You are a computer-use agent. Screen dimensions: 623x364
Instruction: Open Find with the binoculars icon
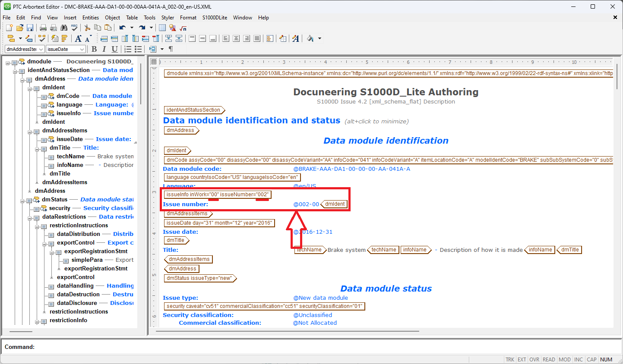click(x=64, y=28)
